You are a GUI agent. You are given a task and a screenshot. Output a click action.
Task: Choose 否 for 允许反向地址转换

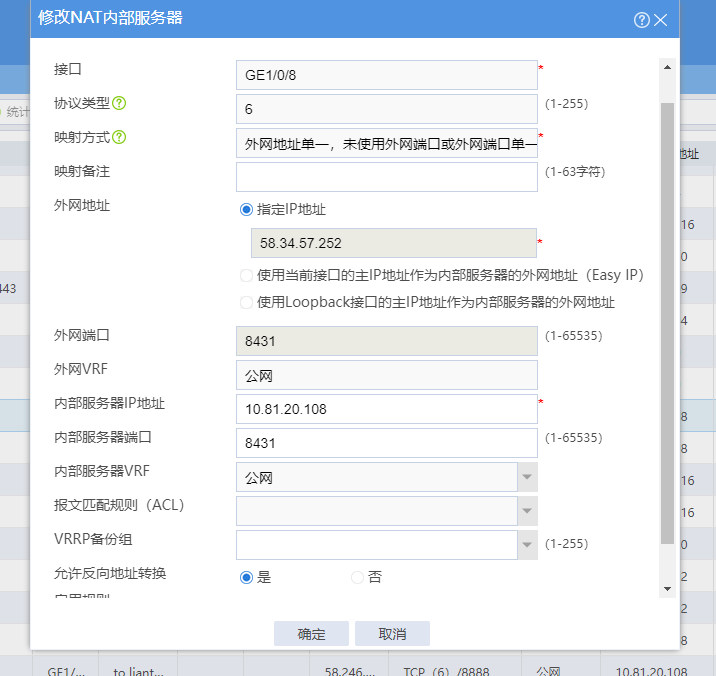[357, 577]
